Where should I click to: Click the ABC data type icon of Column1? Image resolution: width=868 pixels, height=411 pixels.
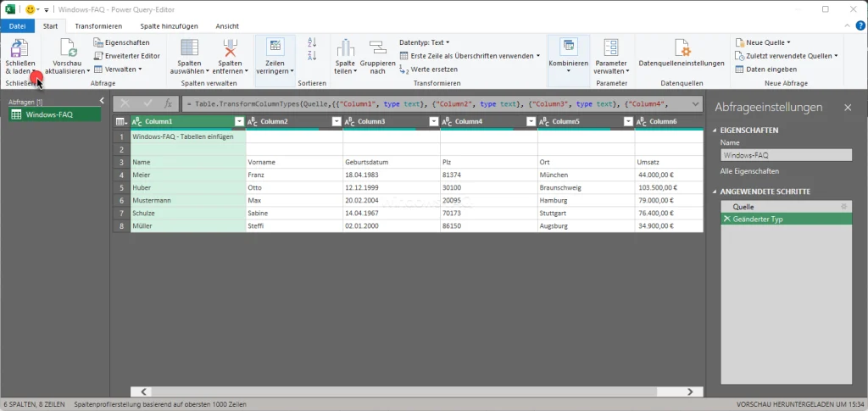click(136, 122)
